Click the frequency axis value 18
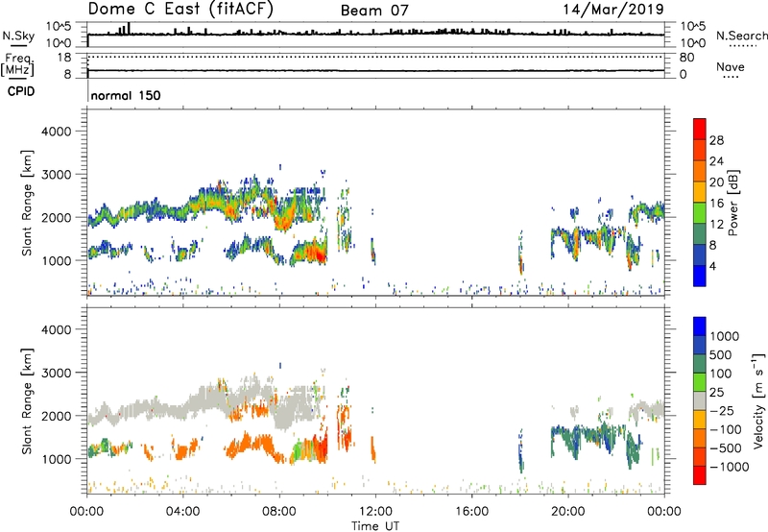The height and width of the screenshot is (532, 768). [x=64, y=57]
